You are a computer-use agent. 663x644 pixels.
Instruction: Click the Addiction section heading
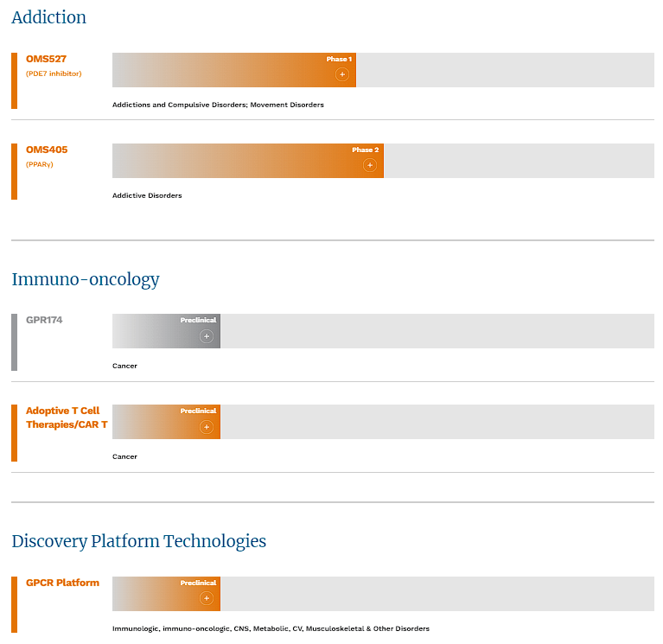point(49,17)
